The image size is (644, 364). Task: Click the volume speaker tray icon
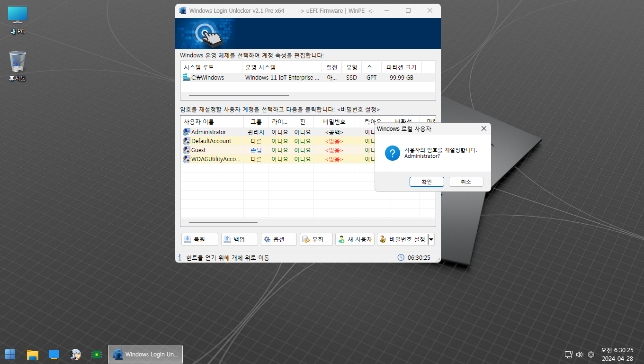pos(579,354)
